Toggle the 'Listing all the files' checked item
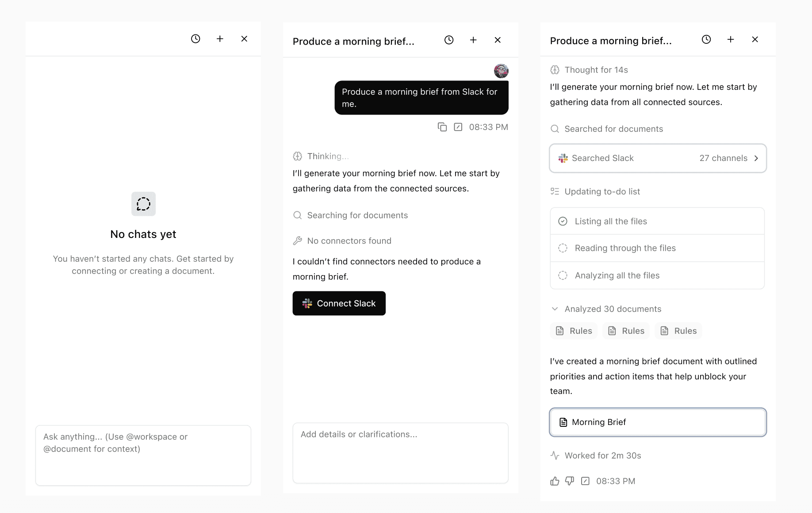The width and height of the screenshot is (812, 513). click(x=563, y=222)
